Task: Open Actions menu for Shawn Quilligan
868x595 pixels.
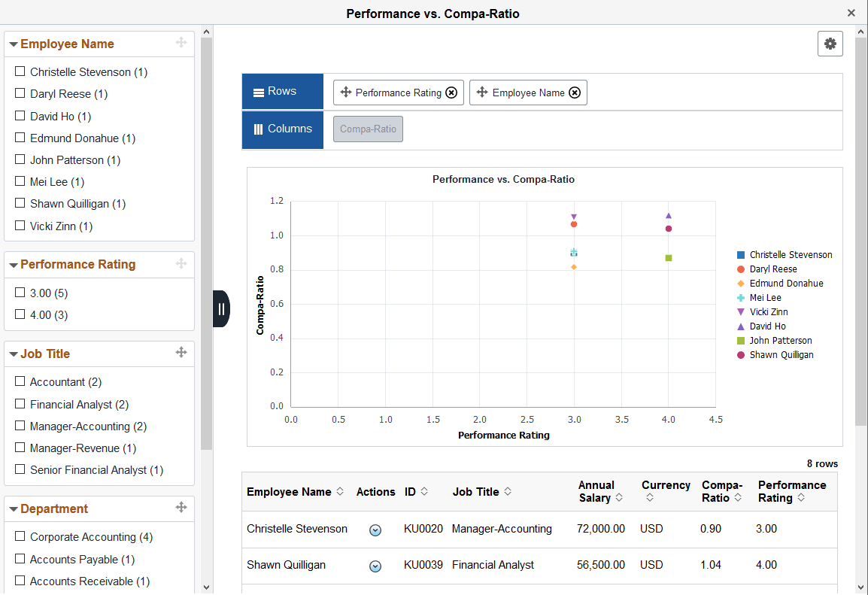Action: point(375,566)
